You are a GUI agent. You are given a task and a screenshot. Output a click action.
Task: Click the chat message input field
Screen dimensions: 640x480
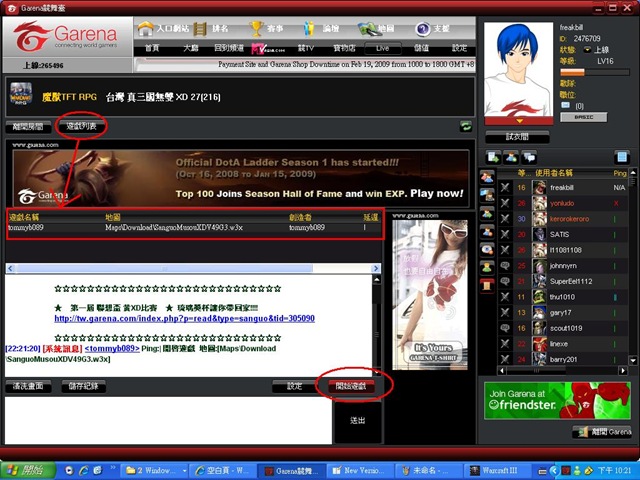pyautogui.click(x=169, y=420)
